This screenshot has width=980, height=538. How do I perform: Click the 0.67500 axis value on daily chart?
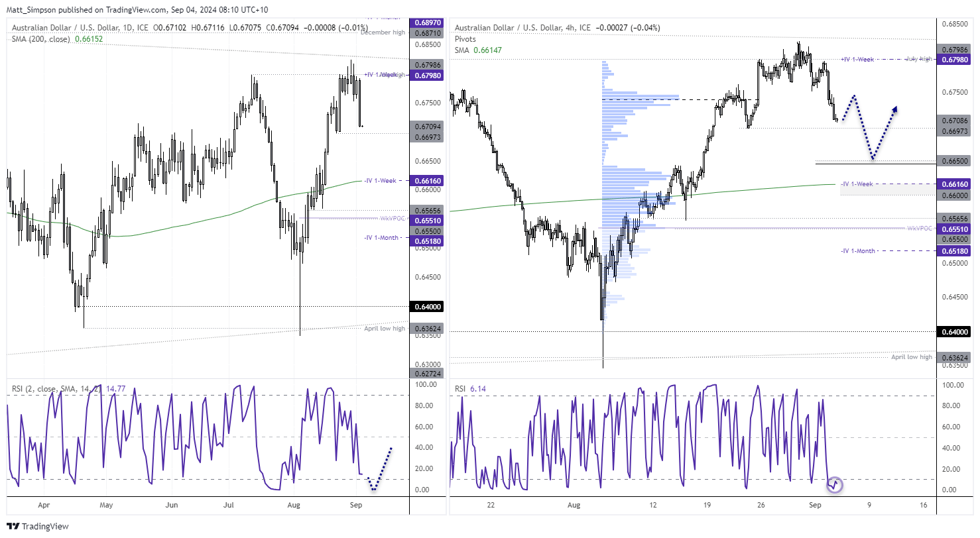pyautogui.click(x=426, y=103)
